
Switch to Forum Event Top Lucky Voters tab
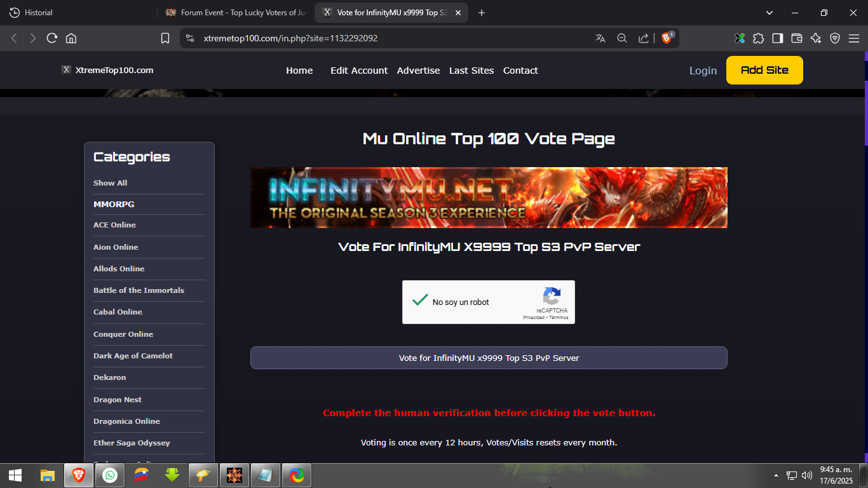point(236,13)
